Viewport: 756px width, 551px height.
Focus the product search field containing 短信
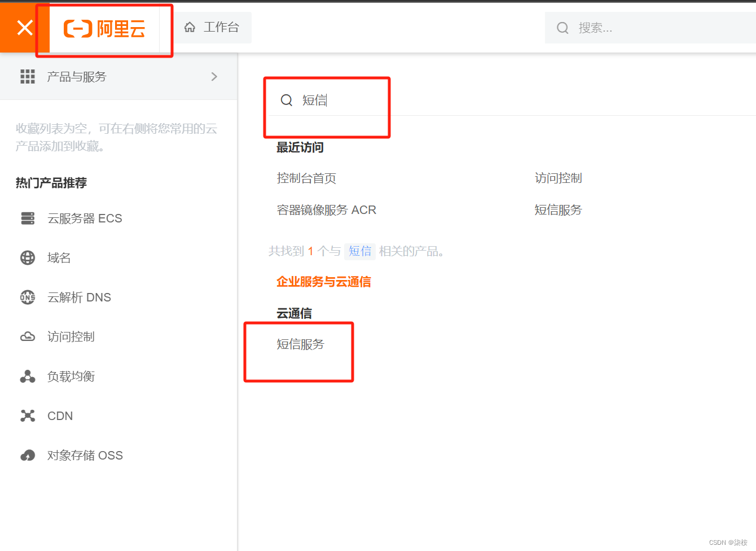click(511, 100)
